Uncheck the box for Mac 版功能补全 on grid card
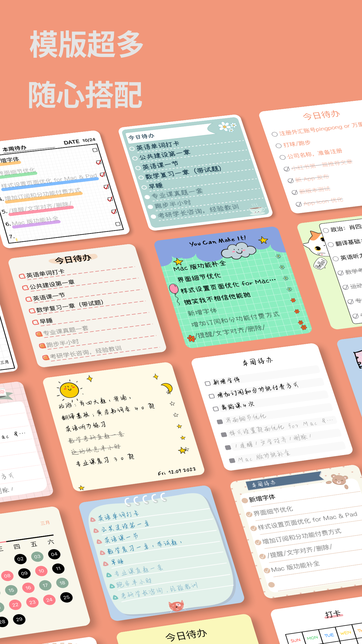This screenshot has height=644, width=362. coord(114,211)
